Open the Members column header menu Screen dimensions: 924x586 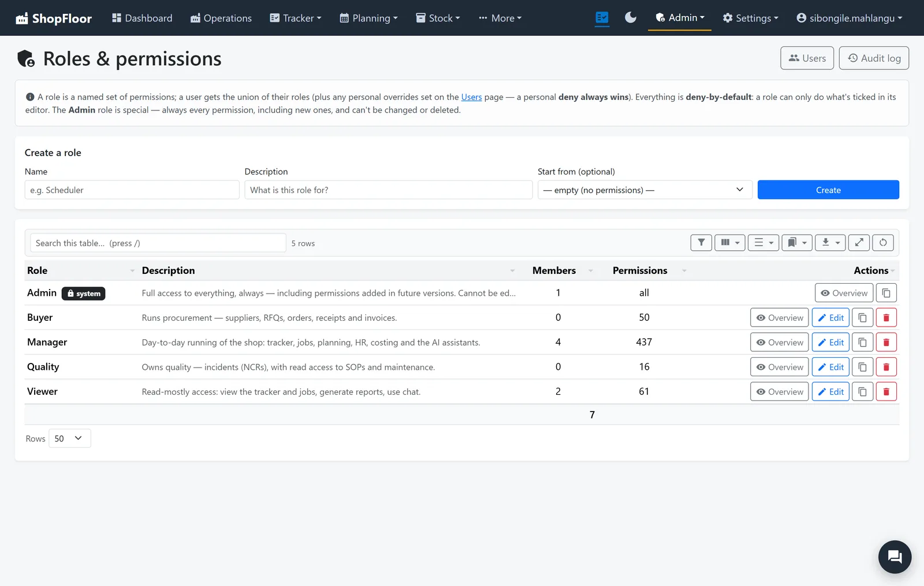click(591, 270)
